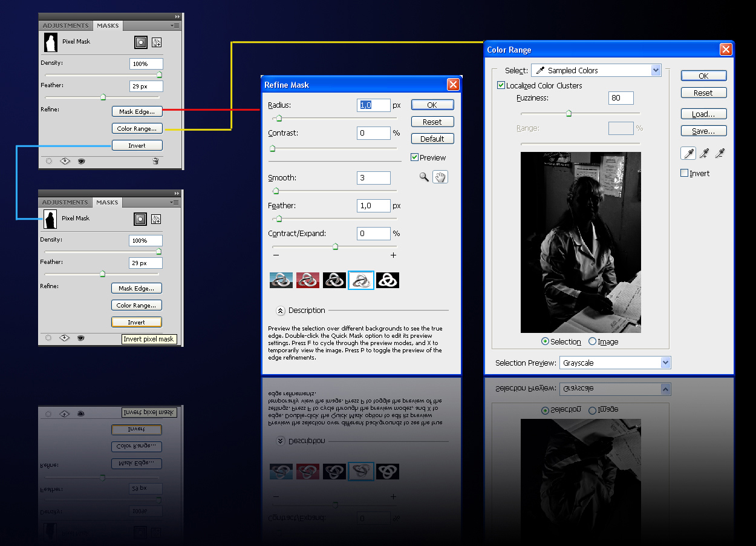
Task: Switch to the Adjustments tab in the top panel
Action: [65, 26]
